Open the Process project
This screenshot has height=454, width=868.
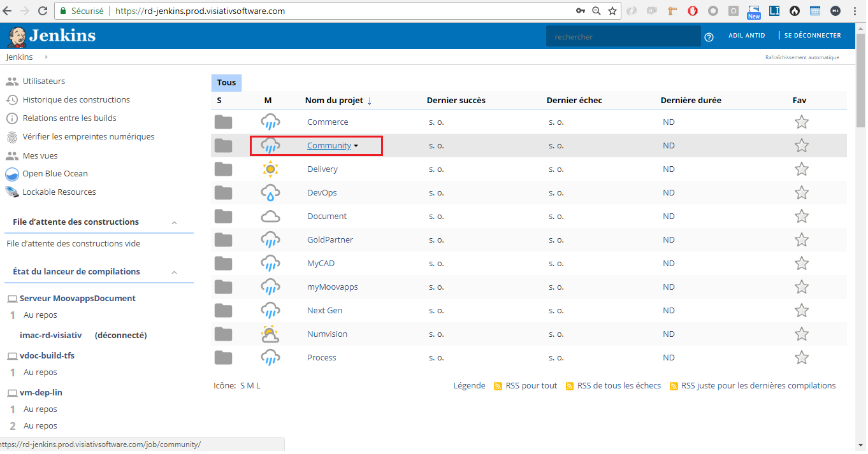(x=322, y=358)
